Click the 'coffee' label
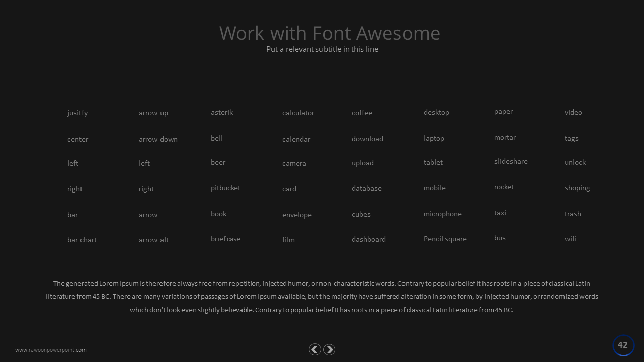644x362 pixels. 362,113
